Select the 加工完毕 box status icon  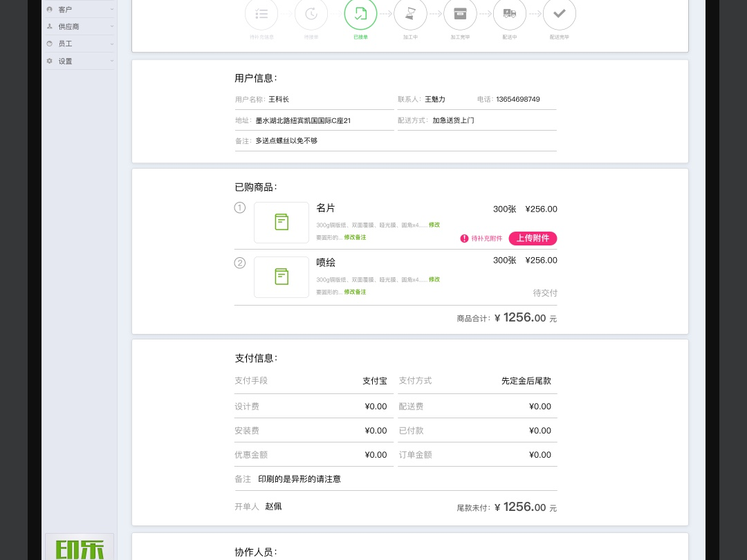[x=460, y=13]
